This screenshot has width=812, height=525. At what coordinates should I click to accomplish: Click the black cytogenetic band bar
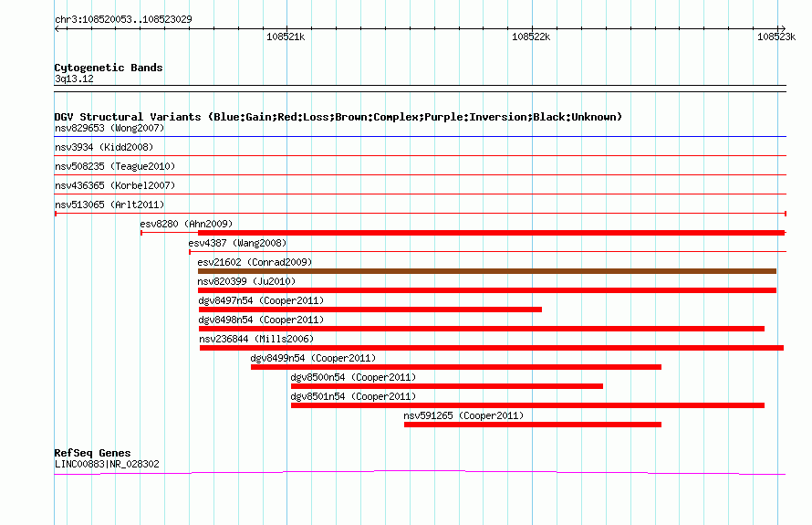(421, 89)
